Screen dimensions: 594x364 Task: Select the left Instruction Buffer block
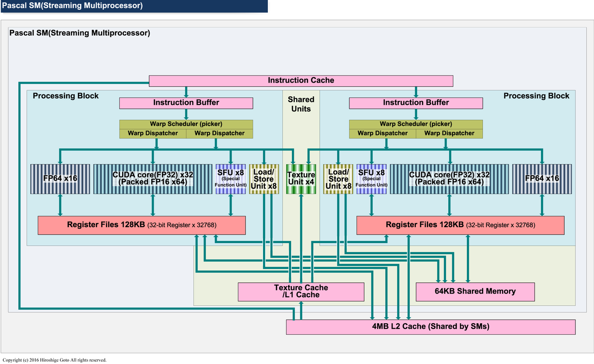coord(186,102)
